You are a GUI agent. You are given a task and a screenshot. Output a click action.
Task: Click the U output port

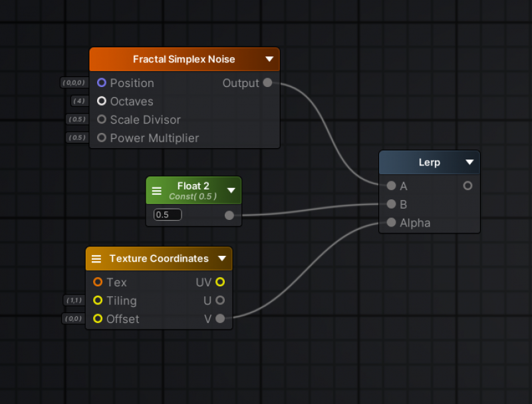click(220, 300)
